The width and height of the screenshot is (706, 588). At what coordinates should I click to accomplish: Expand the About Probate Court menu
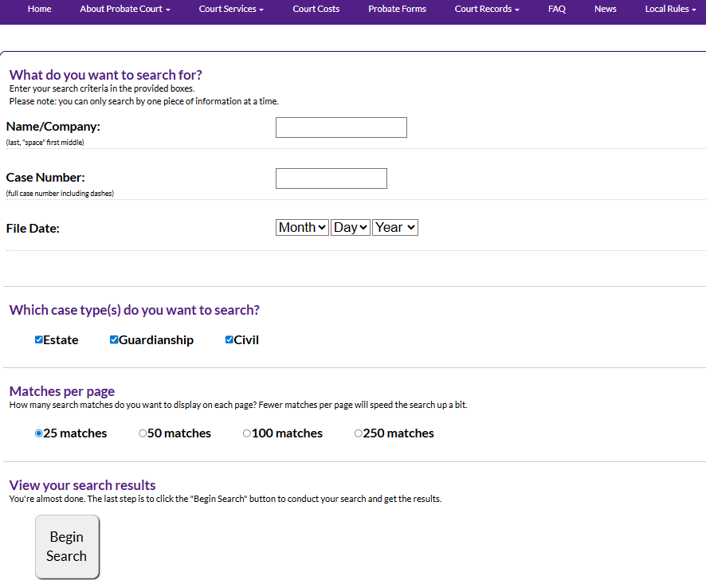pyautogui.click(x=124, y=9)
